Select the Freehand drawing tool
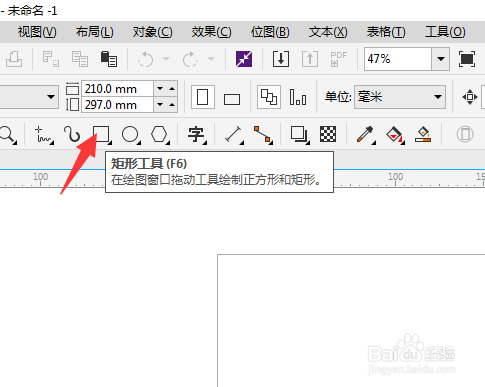 pyautogui.click(x=44, y=135)
